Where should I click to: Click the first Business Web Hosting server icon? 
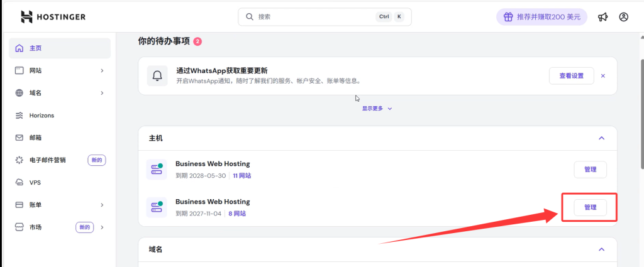coord(155,170)
